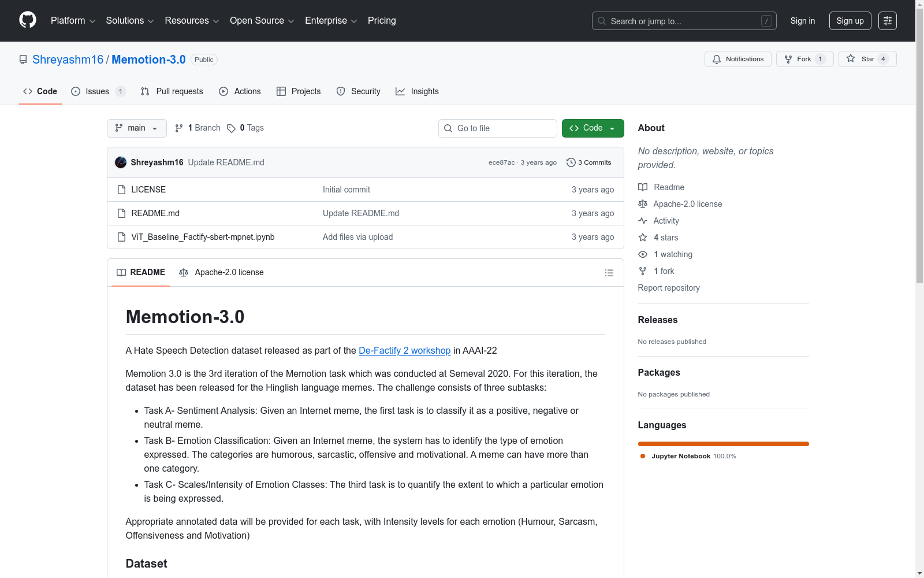Viewport: 924px width, 578px height.
Task: Open the green Code dropdown button
Action: click(x=593, y=128)
